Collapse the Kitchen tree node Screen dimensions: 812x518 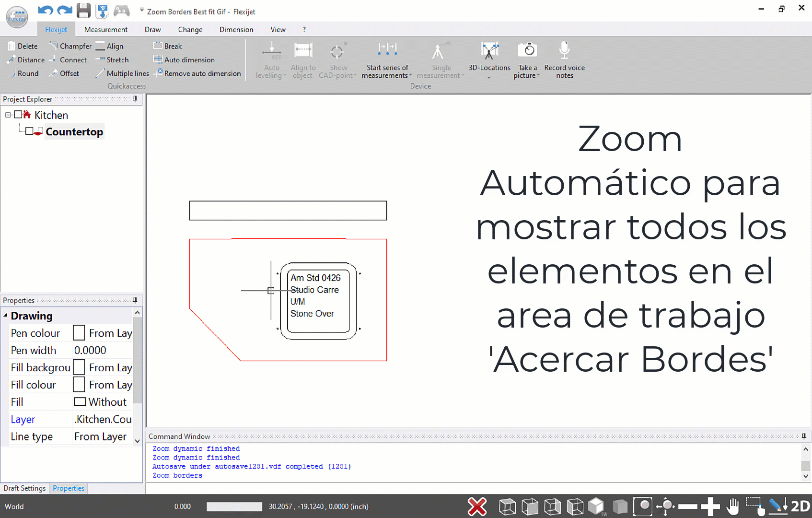8,115
